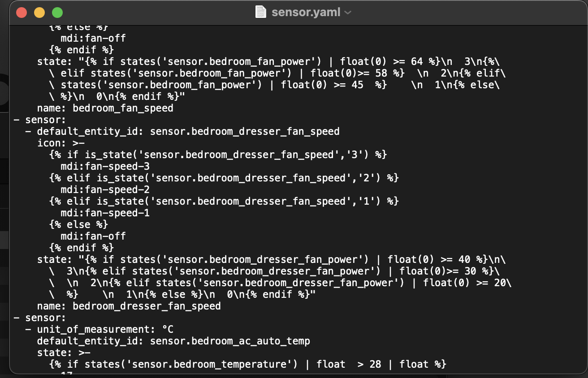Click the "mdi:fan-speed-3" text
The height and width of the screenshot is (378, 588).
tap(105, 166)
